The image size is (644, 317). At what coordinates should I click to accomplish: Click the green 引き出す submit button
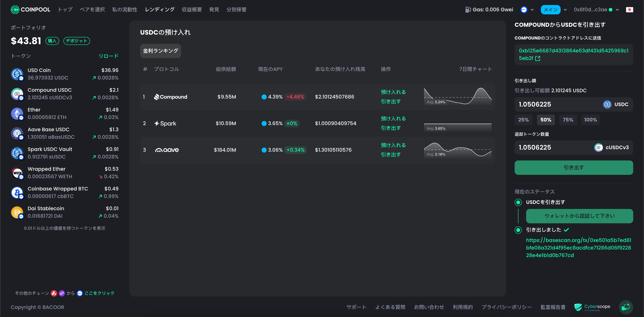tap(574, 168)
